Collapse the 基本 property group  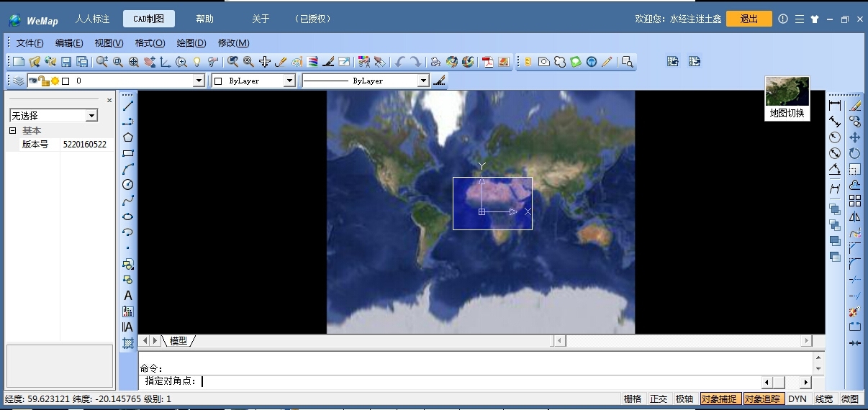[x=12, y=131]
